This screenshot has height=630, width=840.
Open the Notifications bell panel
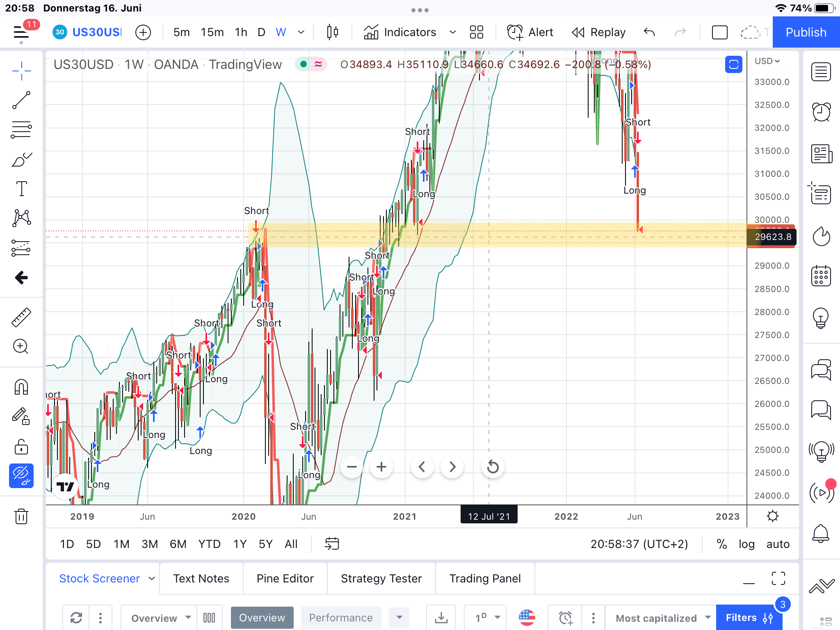coord(821,534)
